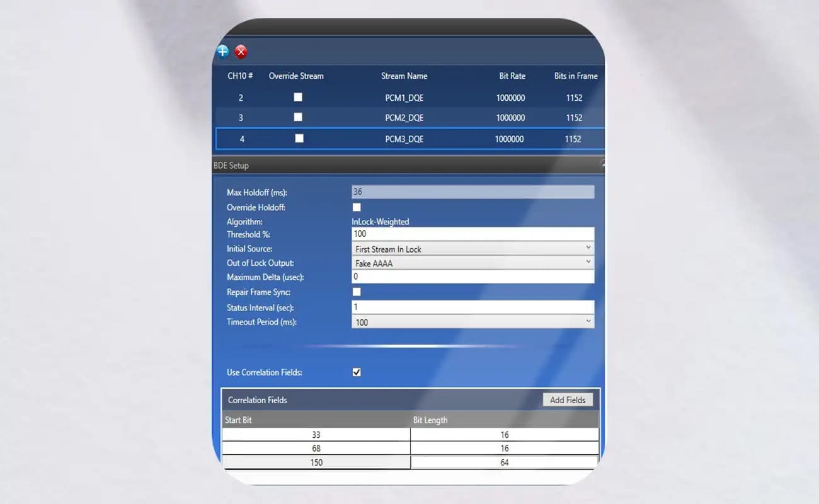Select the PCM1_DQE stream row name

(x=404, y=98)
